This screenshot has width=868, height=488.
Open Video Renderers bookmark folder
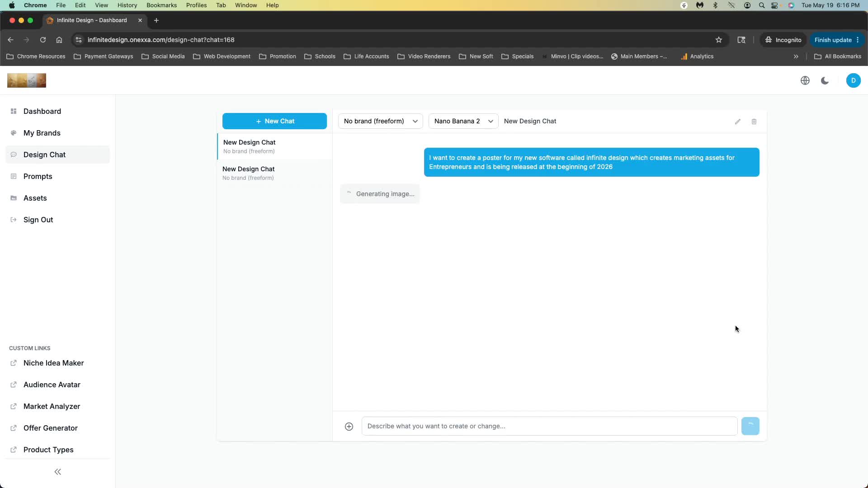coord(424,56)
